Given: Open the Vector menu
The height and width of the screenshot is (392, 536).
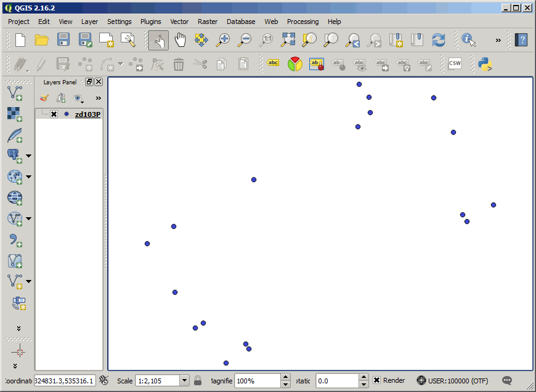Looking at the screenshot, I should (179, 22).
